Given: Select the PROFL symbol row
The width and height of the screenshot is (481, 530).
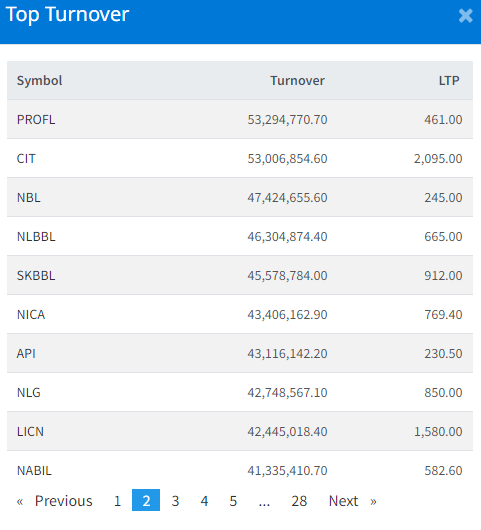Looking at the screenshot, I should click(240, 119).
